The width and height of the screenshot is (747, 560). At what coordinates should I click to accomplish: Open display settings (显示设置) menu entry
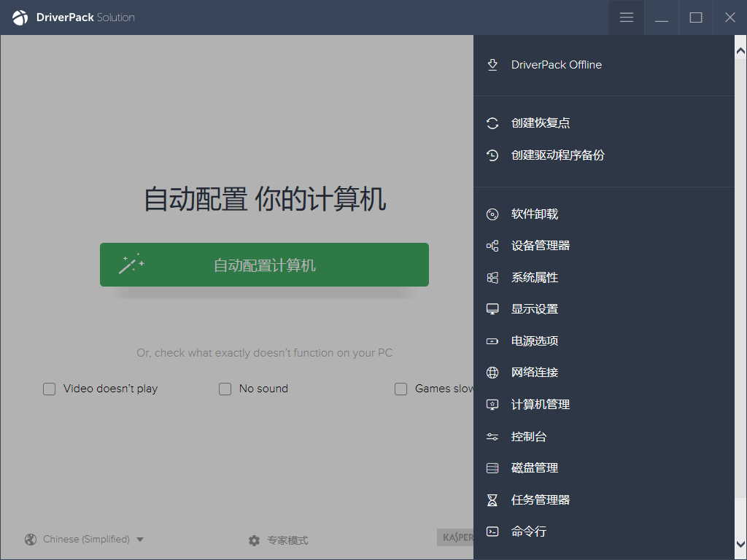(x=534, y=309)
